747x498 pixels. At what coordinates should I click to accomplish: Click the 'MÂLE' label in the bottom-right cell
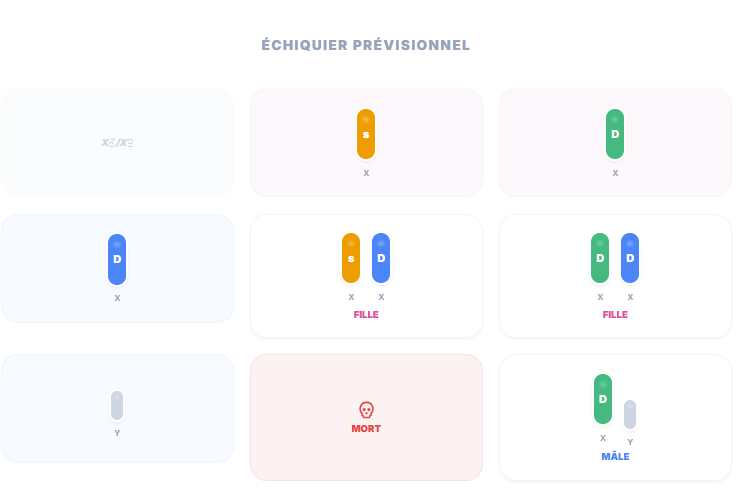615,457
